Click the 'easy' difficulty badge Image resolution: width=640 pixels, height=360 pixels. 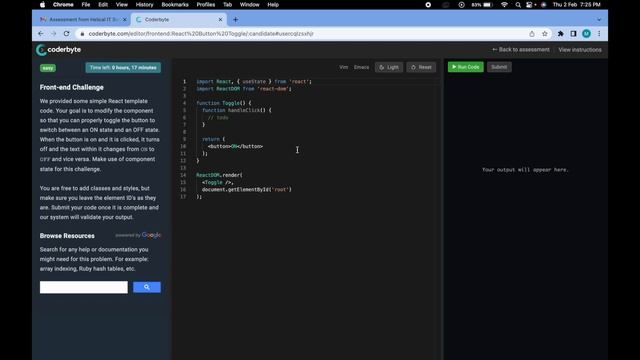pyautogui.click(x=48, y=68)
